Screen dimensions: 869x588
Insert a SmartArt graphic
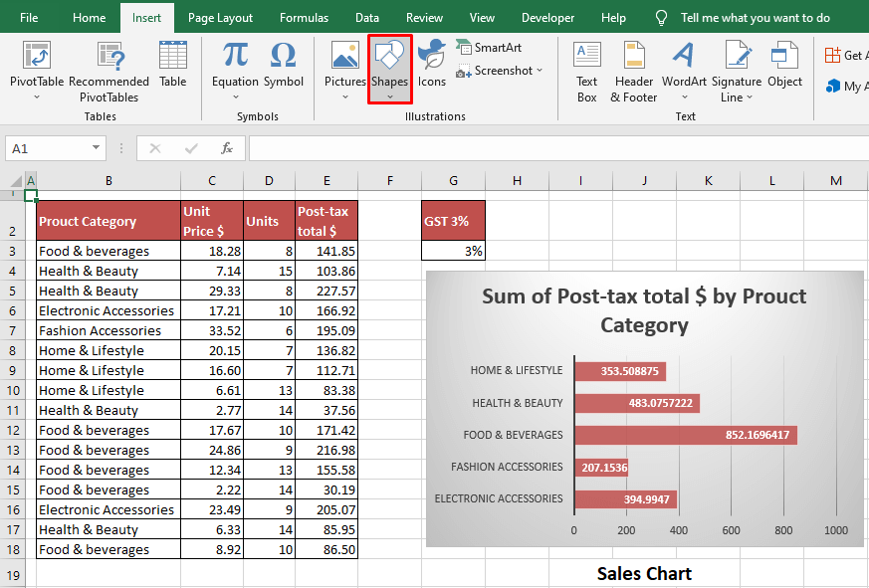click(489, 47)
